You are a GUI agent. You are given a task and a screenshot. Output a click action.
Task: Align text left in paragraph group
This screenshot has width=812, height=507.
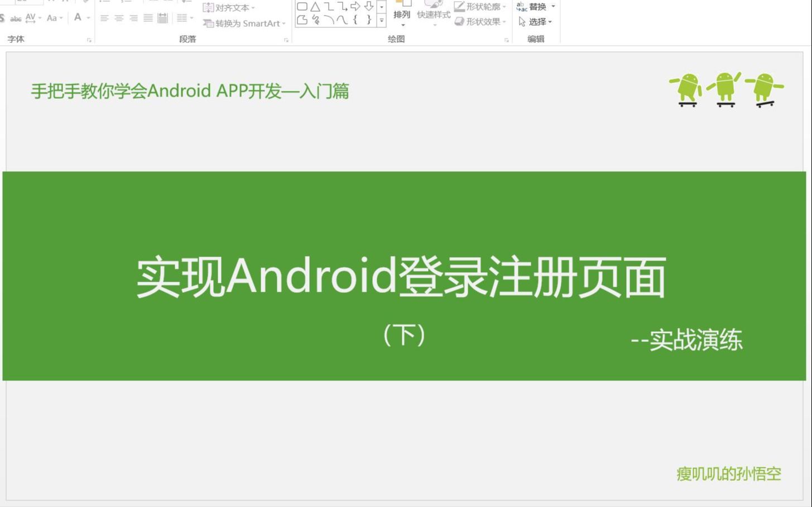[x=104, y=18]
